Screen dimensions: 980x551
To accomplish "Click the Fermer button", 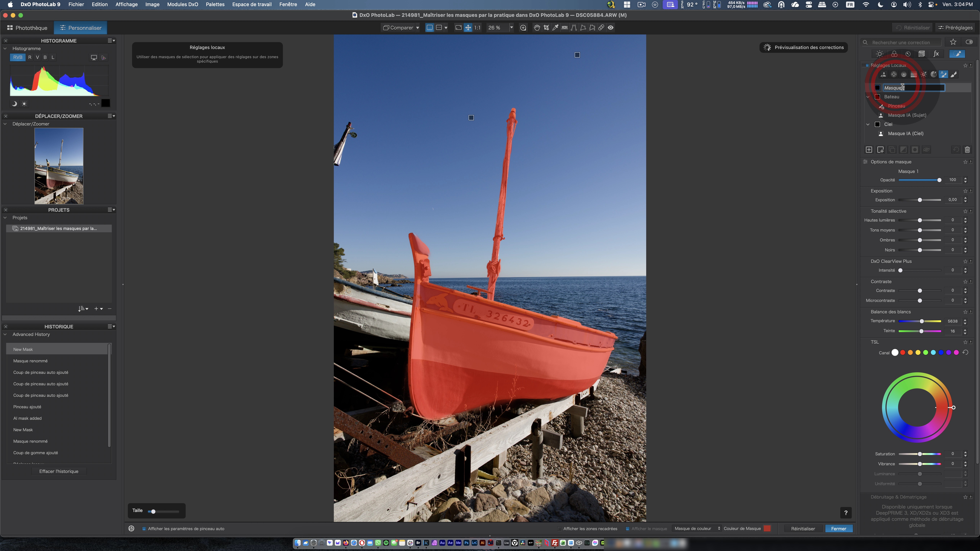I will [x=839, y=529].
